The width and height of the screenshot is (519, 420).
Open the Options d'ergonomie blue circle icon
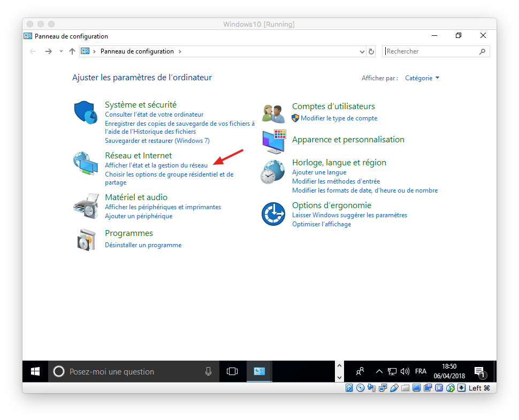pyautogui.click(x=273, y=214)
